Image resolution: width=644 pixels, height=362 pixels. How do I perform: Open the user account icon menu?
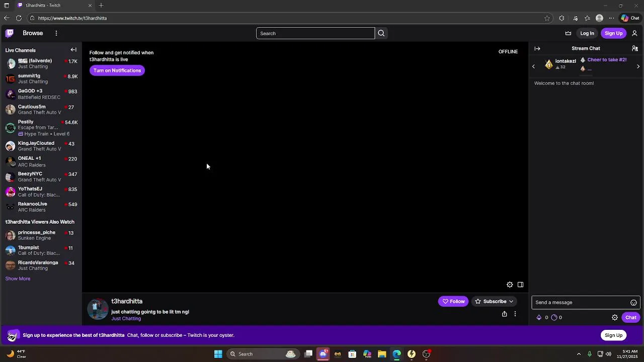(x=634, y=33)
